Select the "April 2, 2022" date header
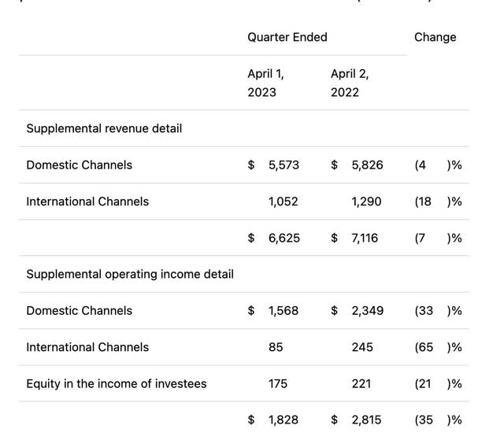The width and height of the screenshot is (504, 440). tap(350, 83)
